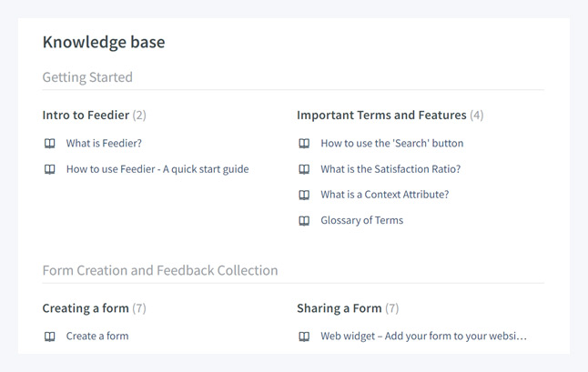Viewport: 588px width, 372px height.
Task: Click book icon beside quick start guide
Action: (50, 169)
